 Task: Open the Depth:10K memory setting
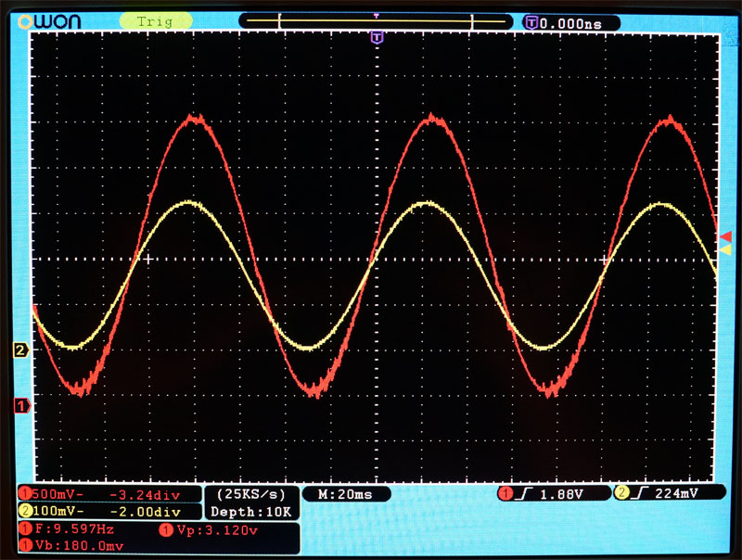pyautogui.click(x=251, y=511)
